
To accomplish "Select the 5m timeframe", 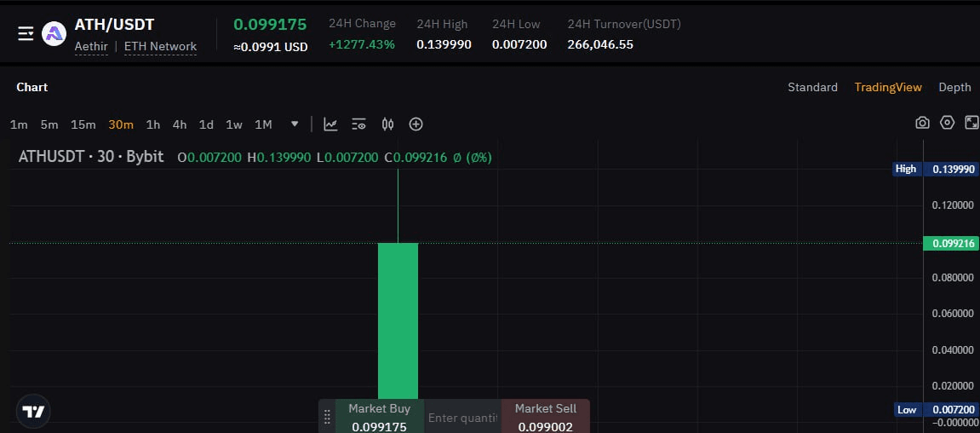I will [x=49, y=124].
